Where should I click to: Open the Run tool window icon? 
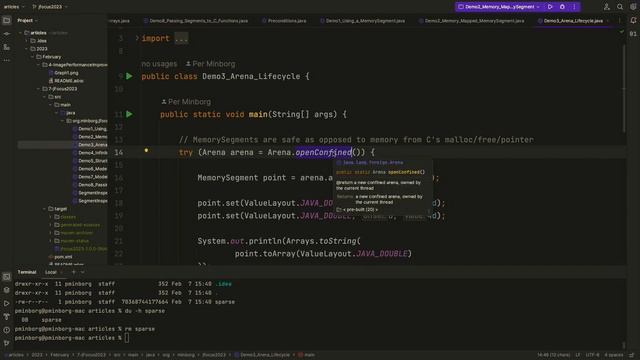[7, 303]
